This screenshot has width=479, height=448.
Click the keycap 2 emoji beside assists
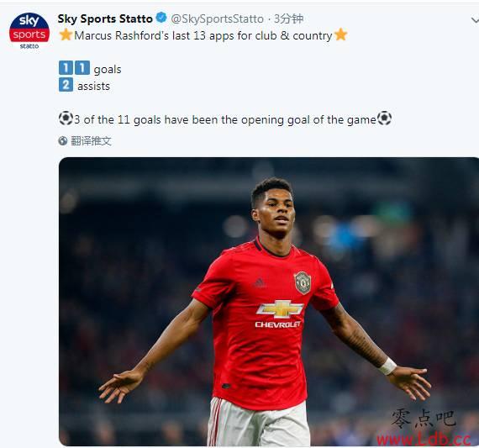pyautogui.click(x=66, y=85)
